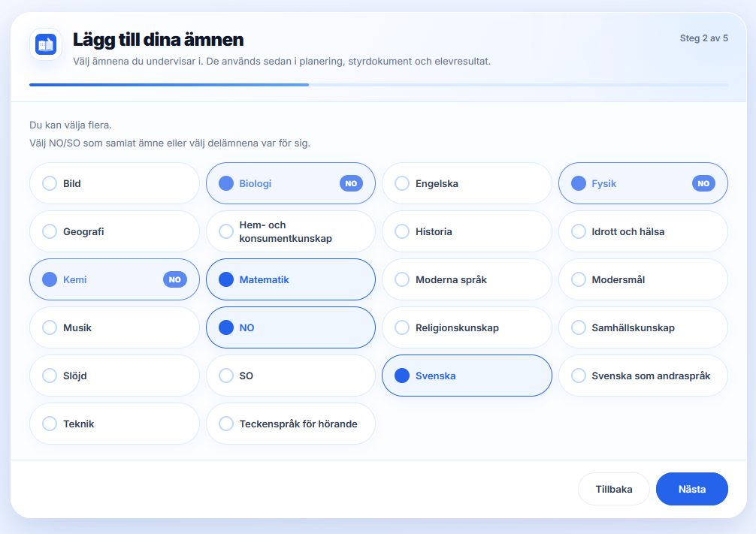The image size is (756, 534).
Task: Select the Slöjd subject
Action: (x=114, y=376)
